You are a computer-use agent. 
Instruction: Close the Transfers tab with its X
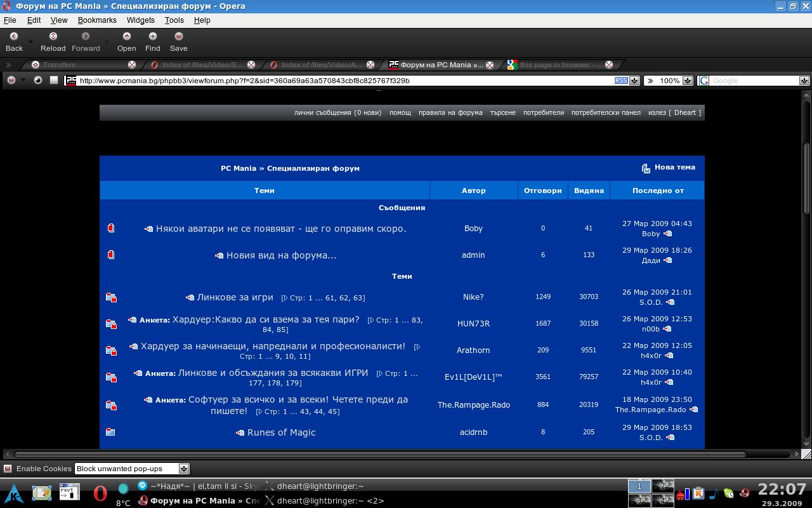click(132, 65)
